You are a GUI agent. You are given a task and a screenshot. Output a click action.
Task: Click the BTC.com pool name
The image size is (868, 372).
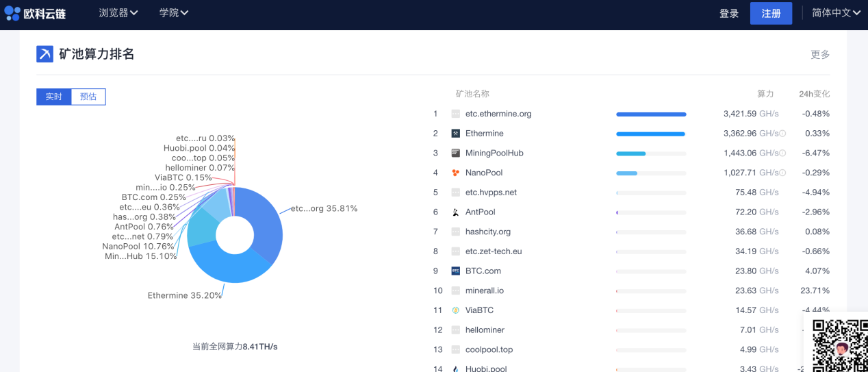point(483,271)
